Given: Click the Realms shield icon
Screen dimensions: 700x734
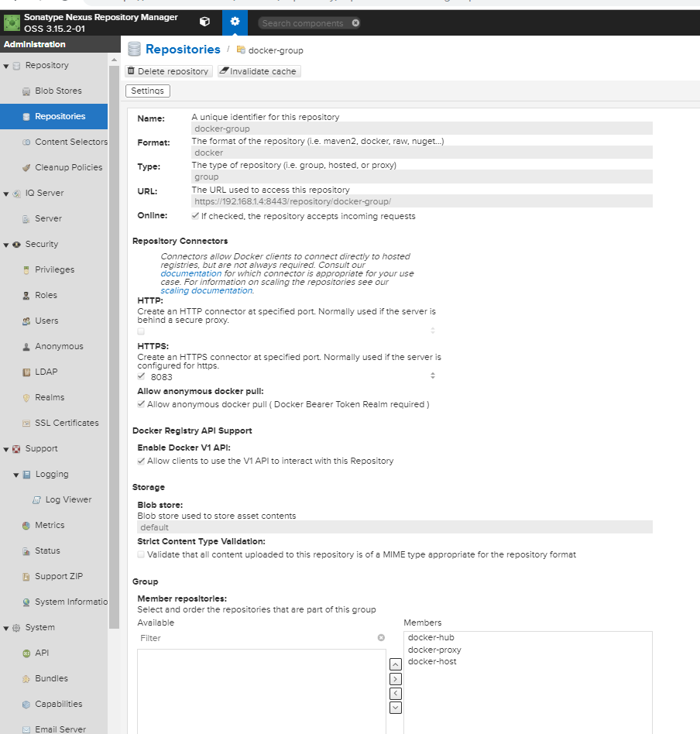Looking at the screenshot, I should [26, 397].
